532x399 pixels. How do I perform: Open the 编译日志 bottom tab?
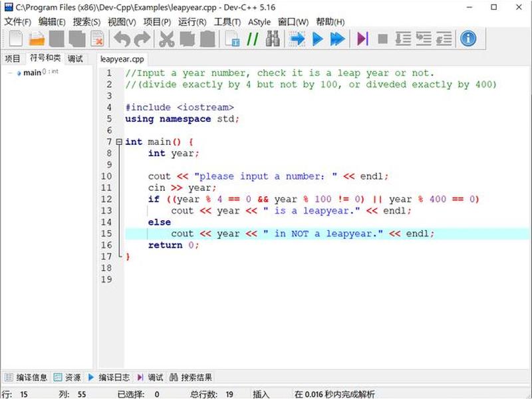point(109,377)
